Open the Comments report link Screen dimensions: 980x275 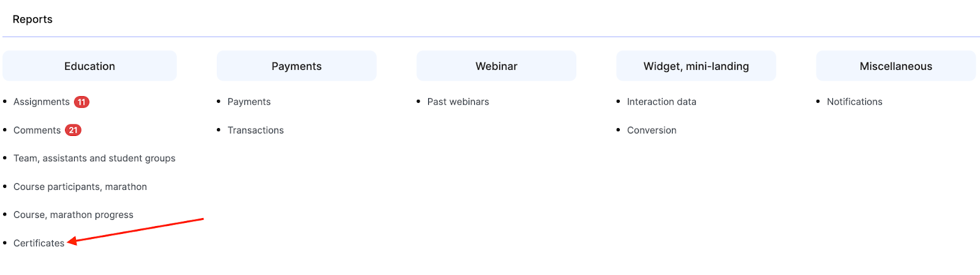pyautogui.click(x=37, y=130)
